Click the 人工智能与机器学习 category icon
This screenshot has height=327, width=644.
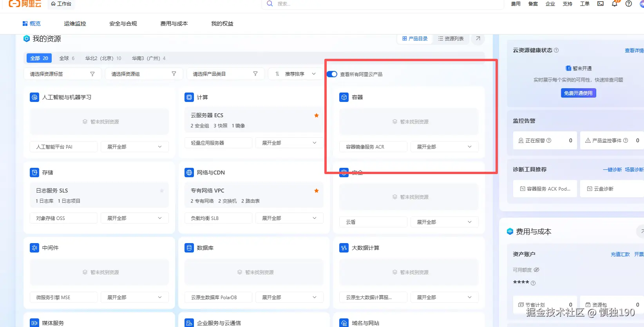[34, 97]
